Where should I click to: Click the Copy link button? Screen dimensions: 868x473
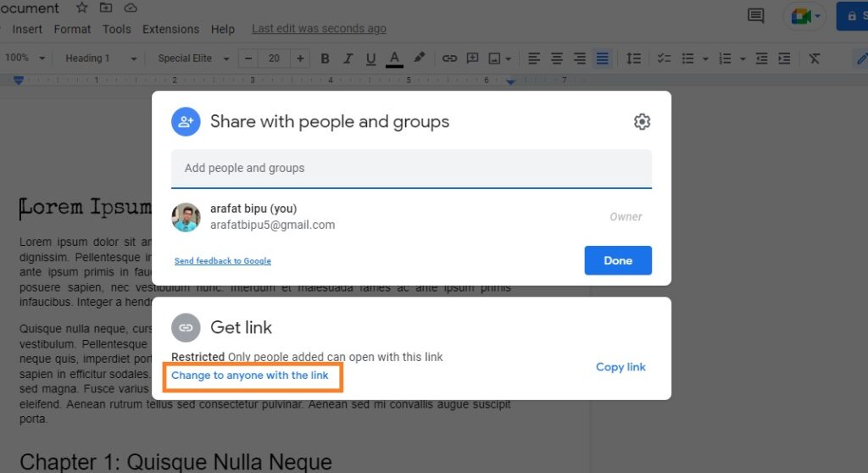620,367
